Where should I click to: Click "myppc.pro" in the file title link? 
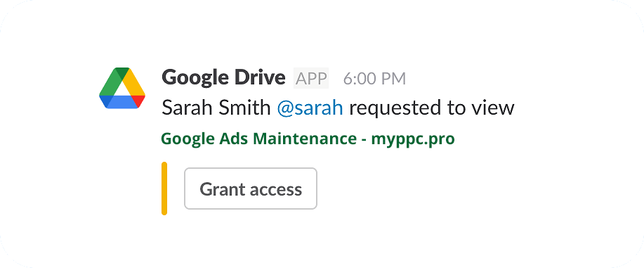pos(413,140)
